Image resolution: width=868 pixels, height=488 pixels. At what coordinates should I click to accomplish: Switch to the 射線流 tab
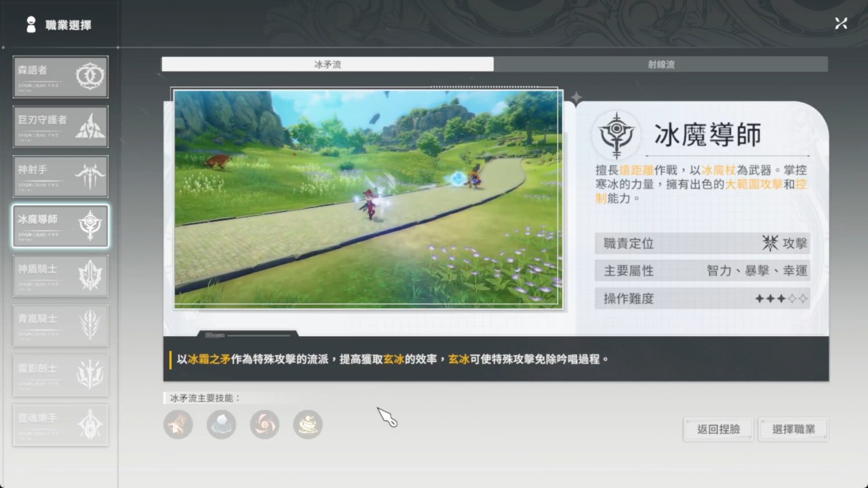(x=660, y=64)
